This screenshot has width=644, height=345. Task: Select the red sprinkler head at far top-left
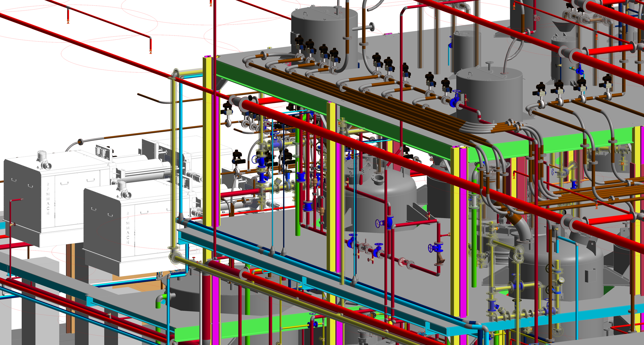pyautogui.click(x=68, y=21)
